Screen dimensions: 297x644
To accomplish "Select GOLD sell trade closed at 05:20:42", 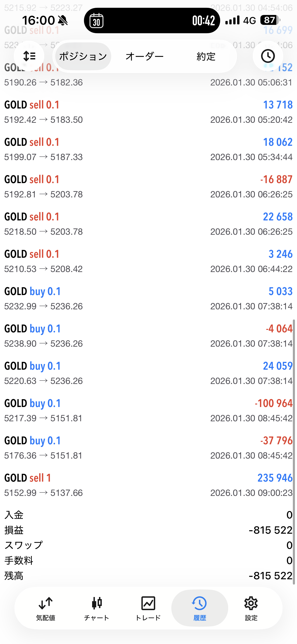I will click(x=148, y=112).
